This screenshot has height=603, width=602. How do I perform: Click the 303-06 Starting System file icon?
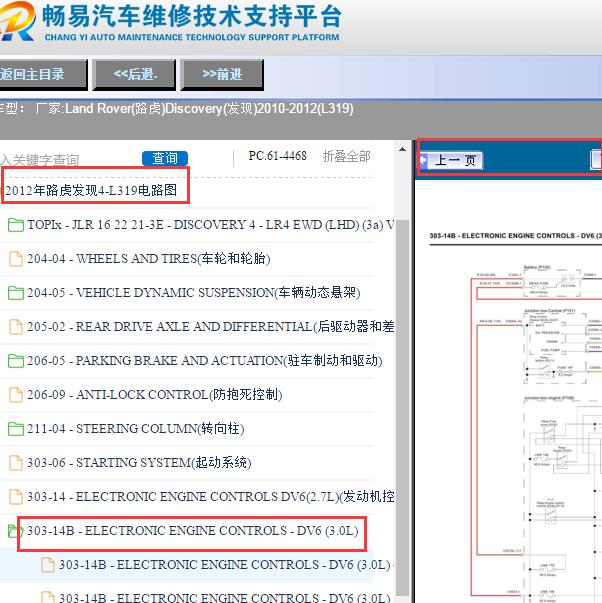click(15, 463)
